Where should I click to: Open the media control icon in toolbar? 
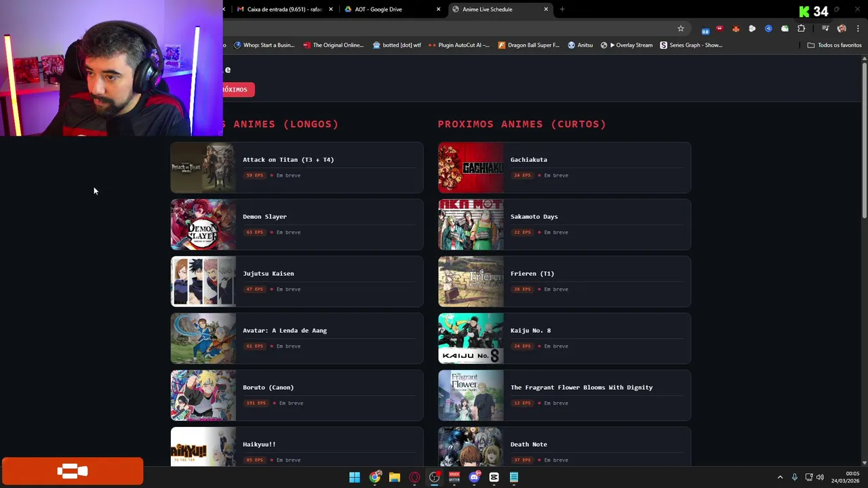[x=825, y=28]
